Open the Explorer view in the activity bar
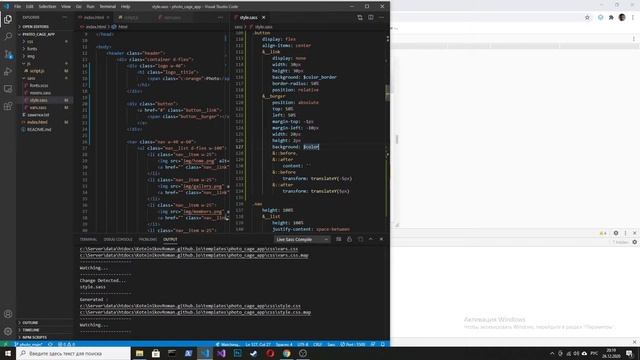Viewport: 640px width, 360px height. (x=8, y=19)
